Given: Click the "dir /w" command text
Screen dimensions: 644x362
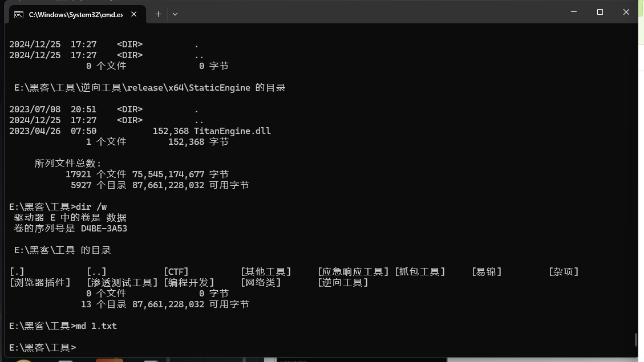Looking at the screenshot, I should coord(91,207).
